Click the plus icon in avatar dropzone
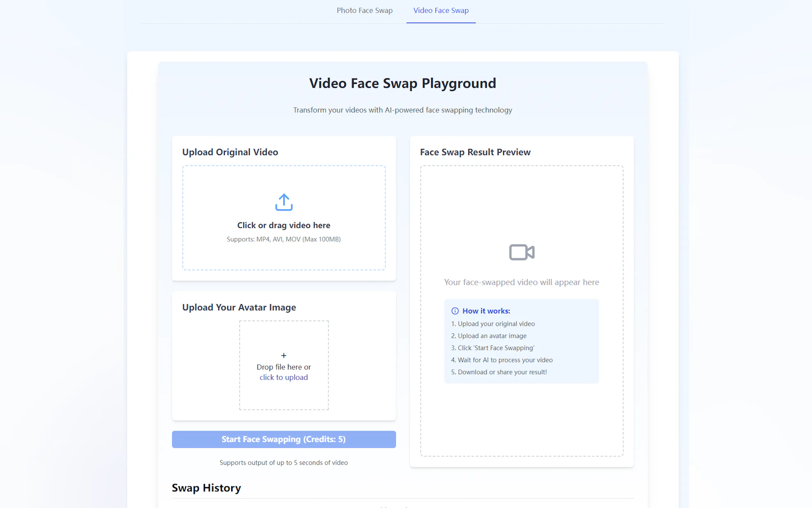This screenshot has height=508, width=812. tap(284, 355)
